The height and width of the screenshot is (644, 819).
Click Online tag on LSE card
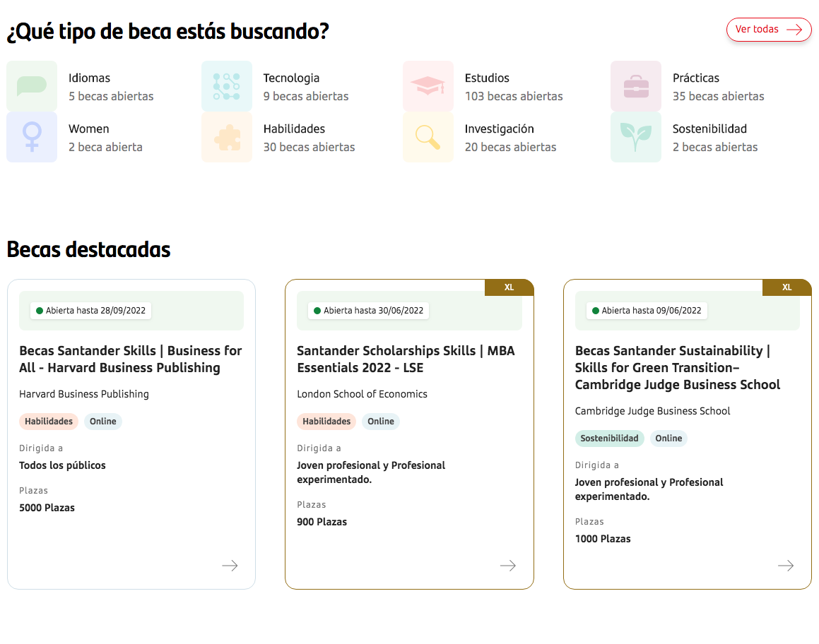[x=381, y=421]
